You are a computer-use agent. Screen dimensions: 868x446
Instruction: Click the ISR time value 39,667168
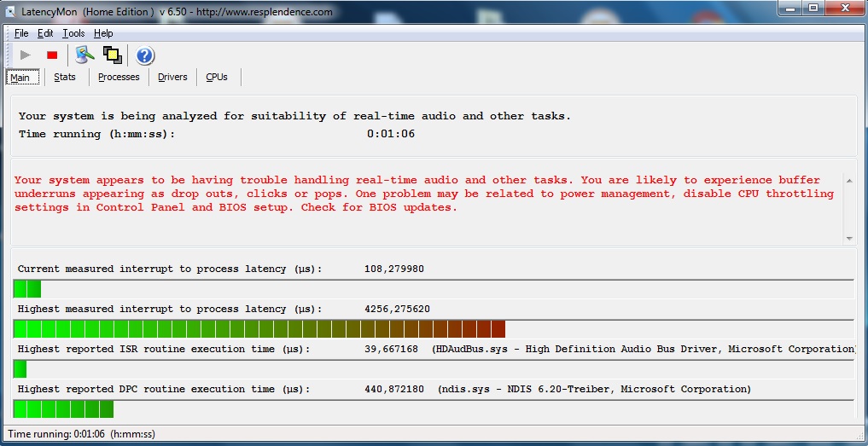pyautogui.click(x=391, y=349)
